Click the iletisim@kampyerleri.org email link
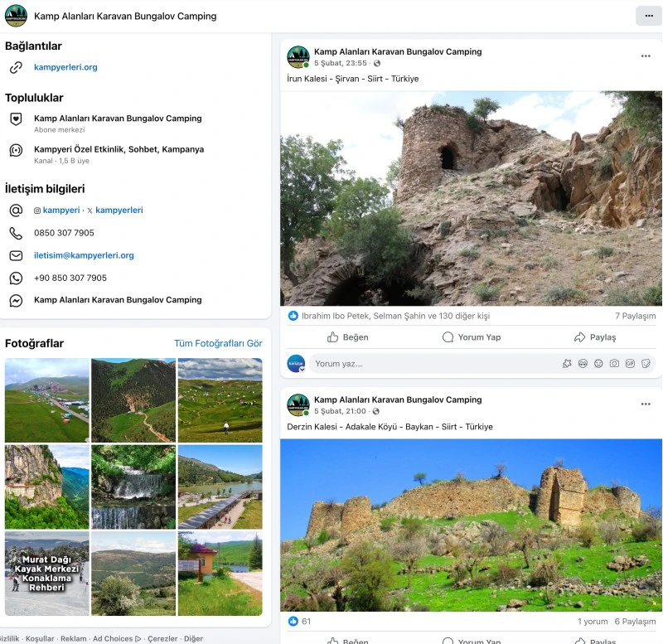 (x=84, y=255)
